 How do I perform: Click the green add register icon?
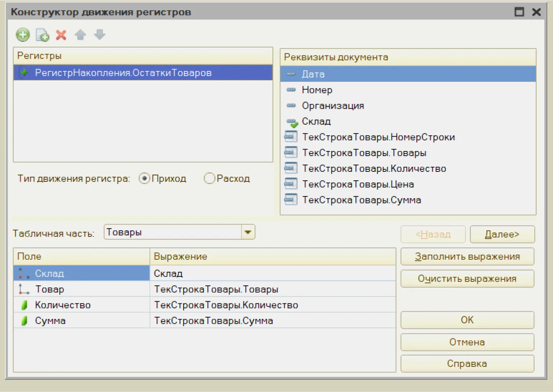(23, 35)
